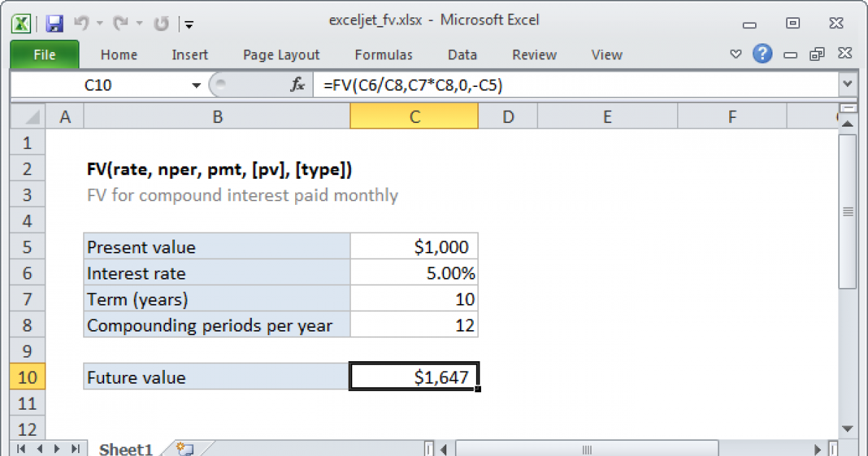Click the Review ribbon tab

click(x=534, y=54)
